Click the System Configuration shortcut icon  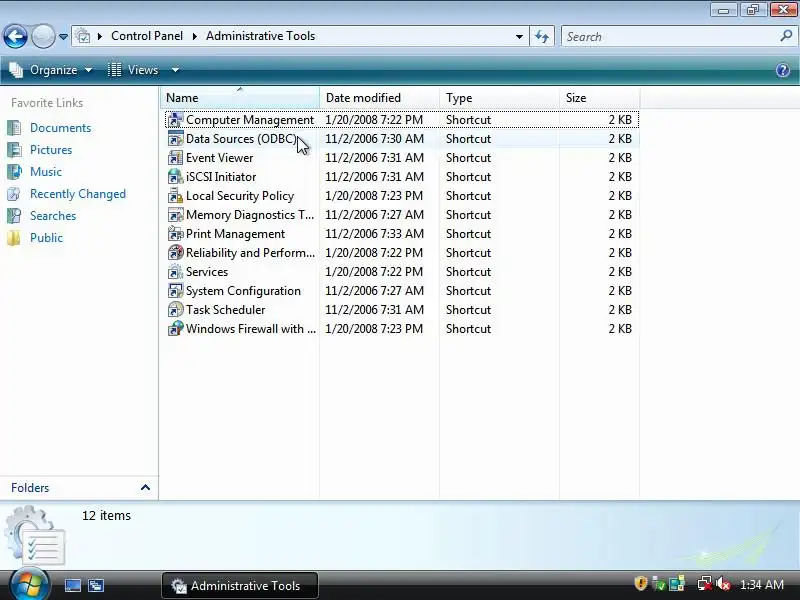[x=176, y=291]
